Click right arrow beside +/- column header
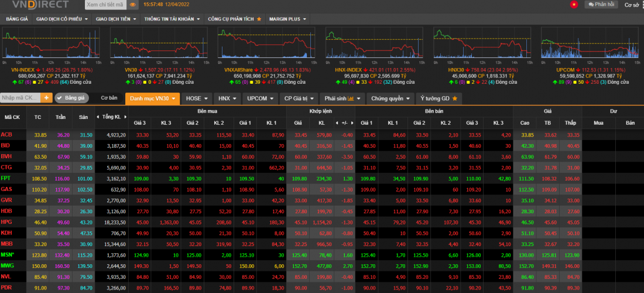 pos(352,123)
